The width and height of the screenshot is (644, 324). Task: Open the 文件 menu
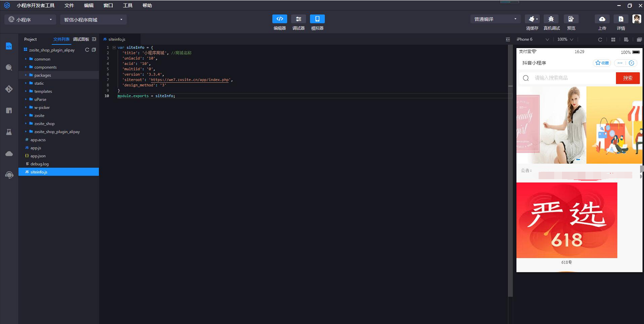coord(69,5)
